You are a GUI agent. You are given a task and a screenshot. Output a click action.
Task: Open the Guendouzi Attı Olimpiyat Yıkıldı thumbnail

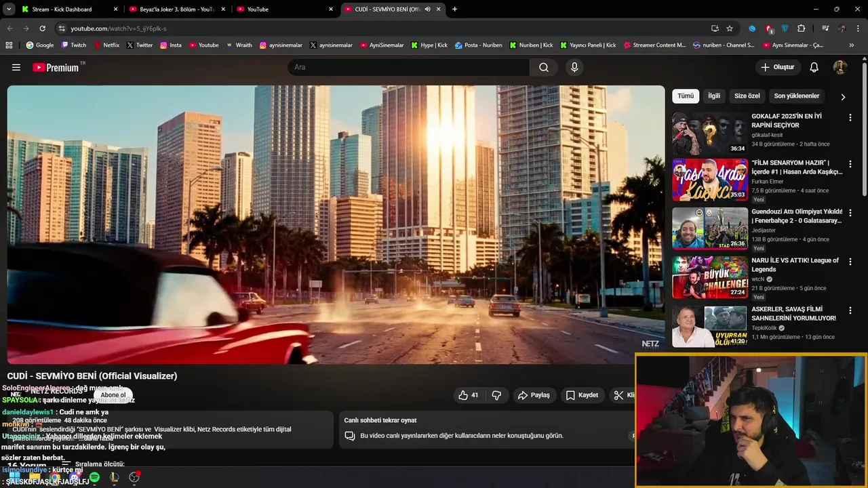tap(710, 228)
